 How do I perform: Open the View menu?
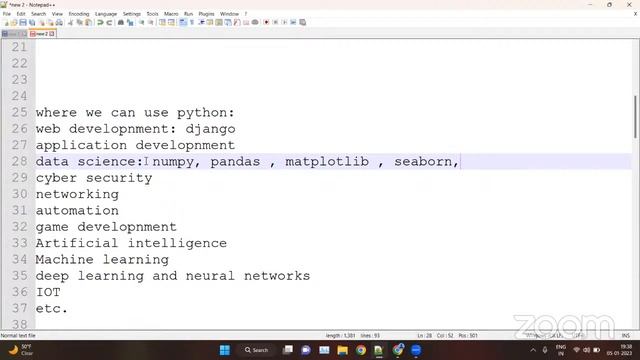(x=57, y=14)
